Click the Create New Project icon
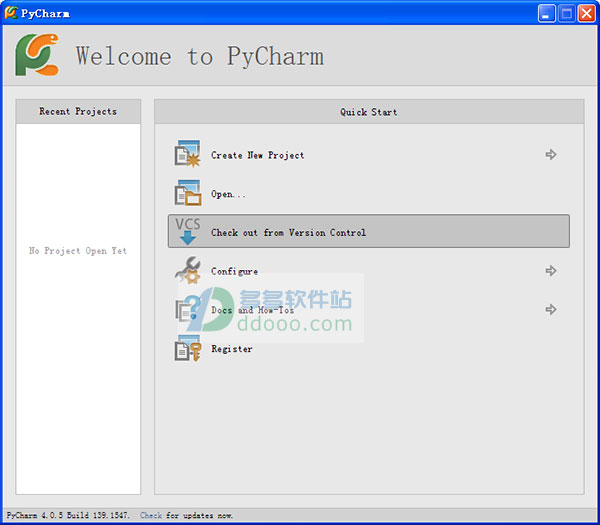Screen dimensions: 600x525 pyautogui.click(x=188, y=154)
